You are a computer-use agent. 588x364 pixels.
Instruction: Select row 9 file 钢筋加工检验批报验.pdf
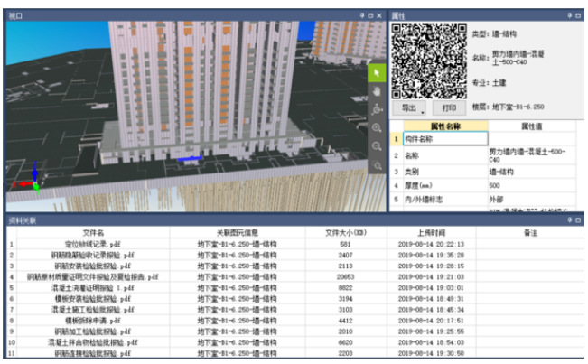tap(93, 331)
